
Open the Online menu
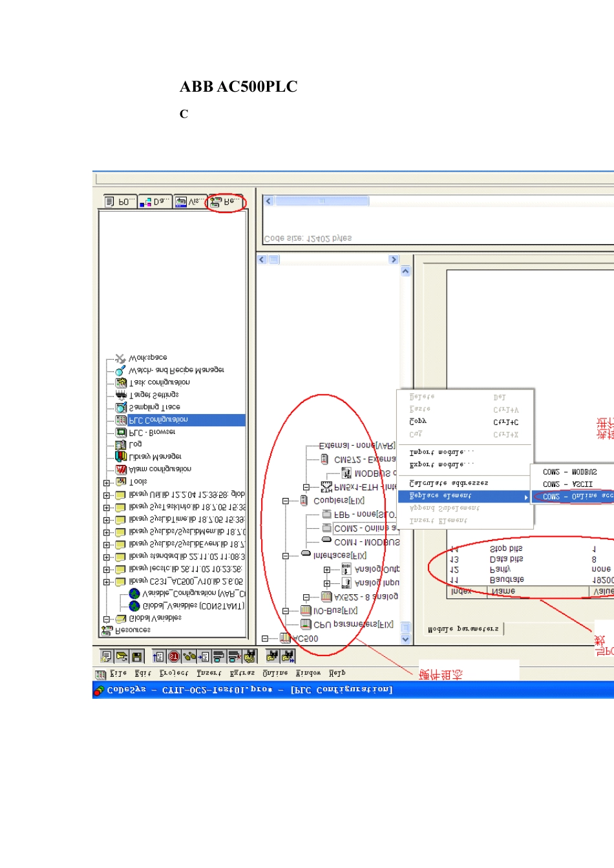click(x=275, y=674)
